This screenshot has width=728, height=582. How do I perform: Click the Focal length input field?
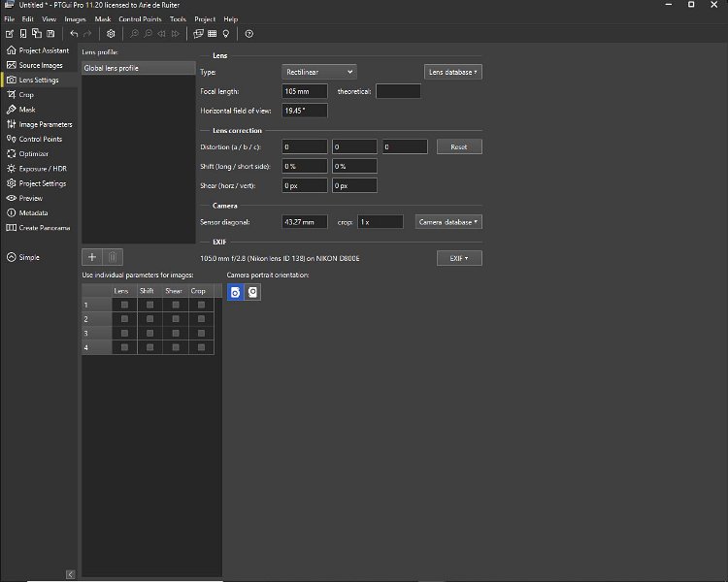[x=304, y=91]
